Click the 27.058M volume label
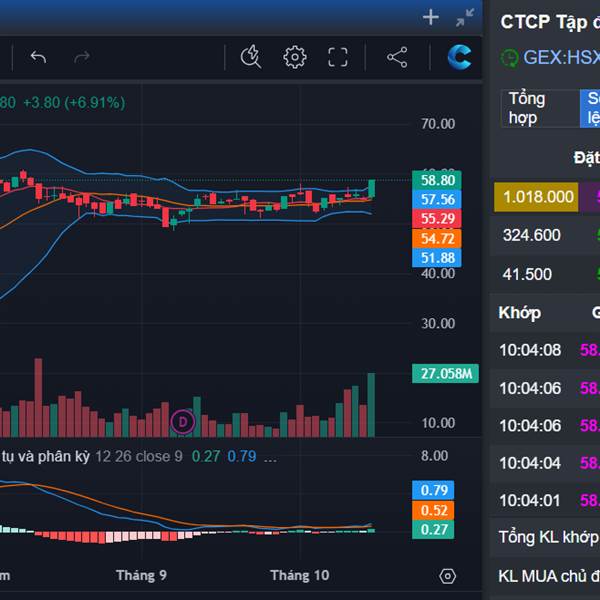Screen dimensions: 600x600 [x=445, y=373]
